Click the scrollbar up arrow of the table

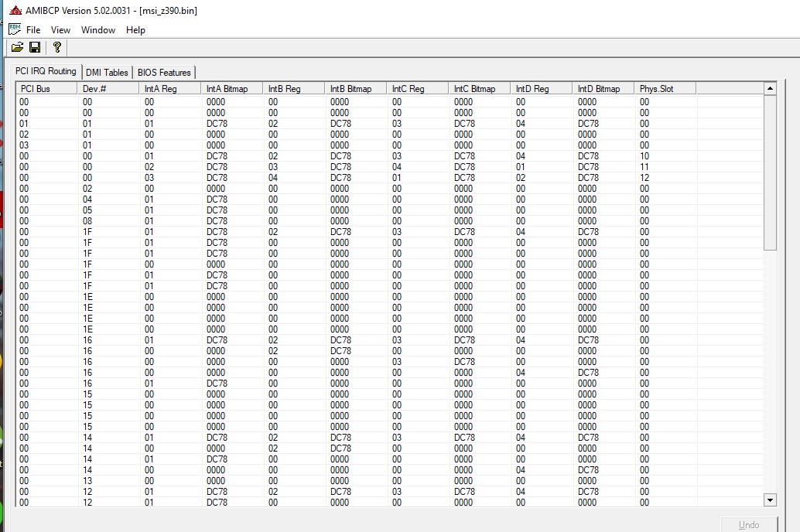coord(770,88)
